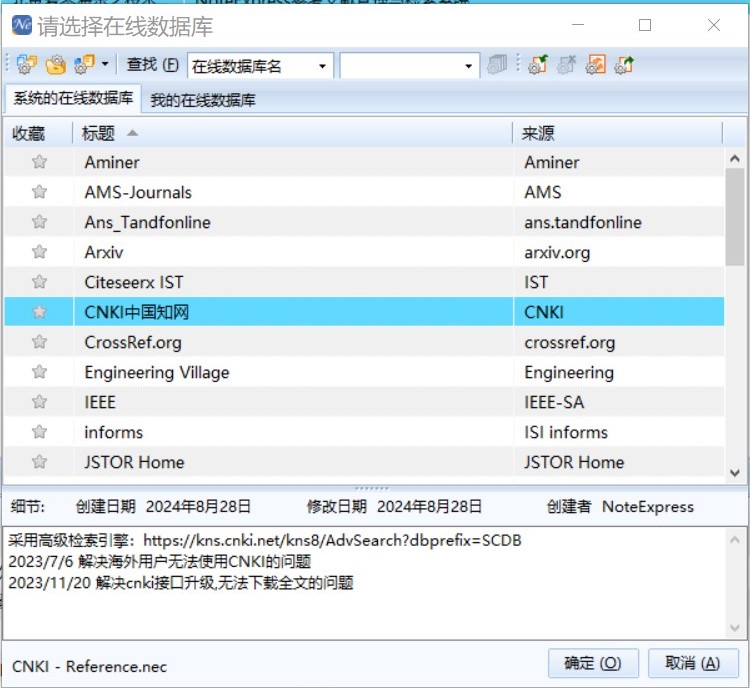Sort by the 收藏 column header
The image size is (750, 688).
pos(38,133)
